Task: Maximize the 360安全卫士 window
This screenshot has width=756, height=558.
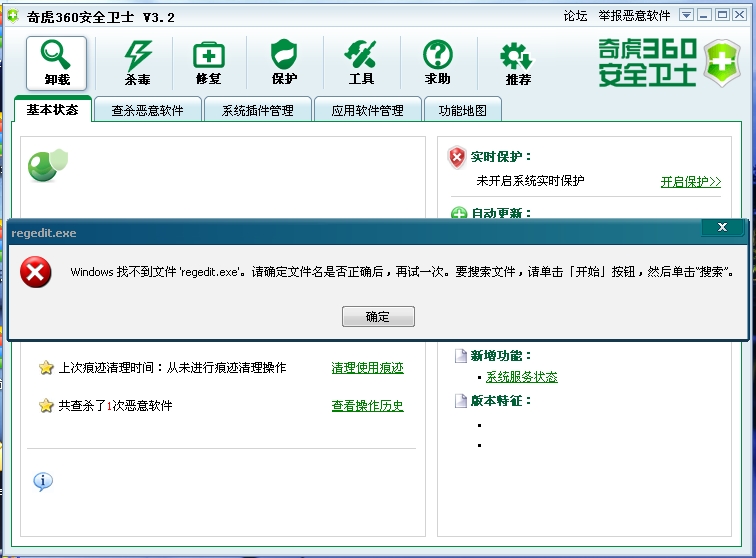Action: coord(722,15)
